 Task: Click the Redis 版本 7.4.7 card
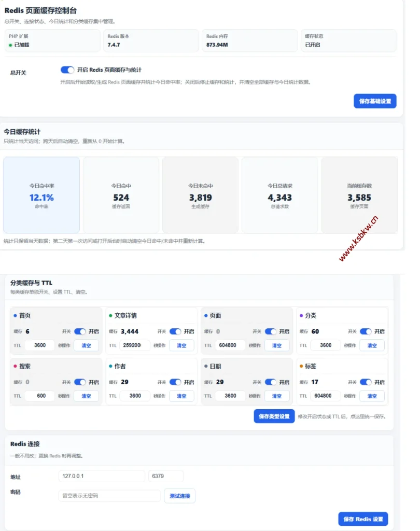[151, 40]
